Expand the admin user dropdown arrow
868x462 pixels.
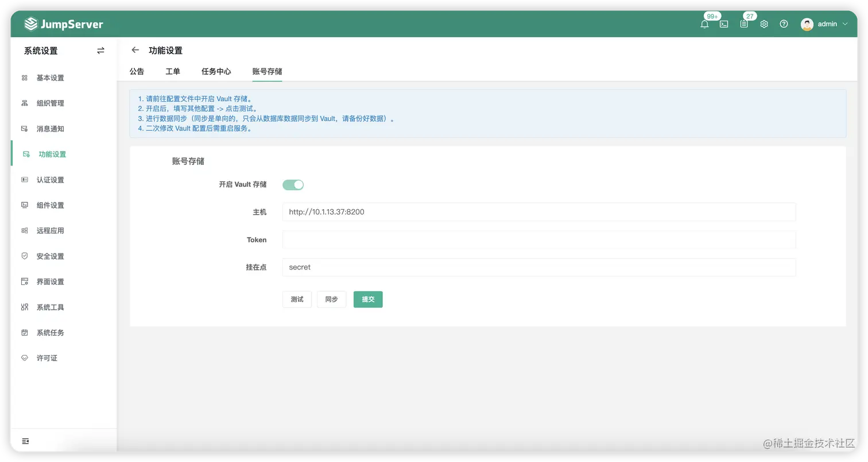point(845,24)
